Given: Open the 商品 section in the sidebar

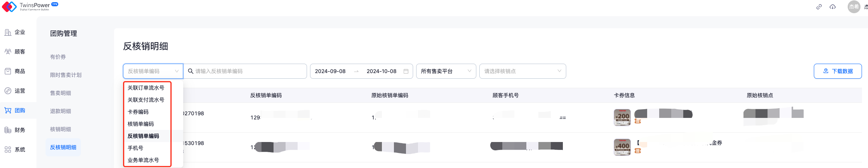Looking at the screenshot, I should 15,71.
